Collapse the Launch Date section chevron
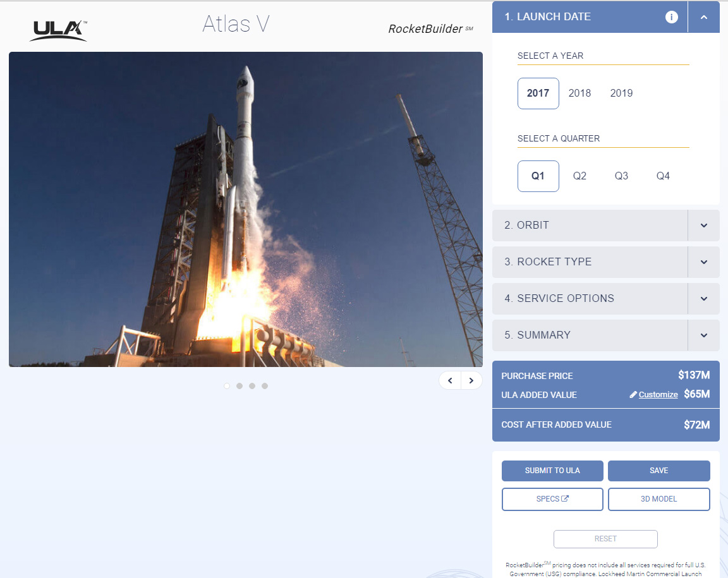The image size is (728, 578). click(x=703, y=17)
